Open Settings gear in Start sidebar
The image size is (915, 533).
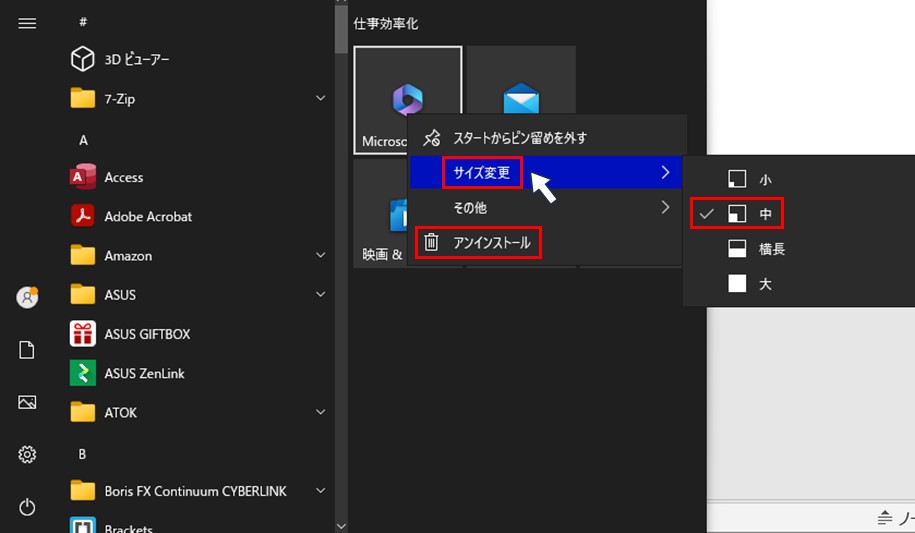[x=27, y=454]
